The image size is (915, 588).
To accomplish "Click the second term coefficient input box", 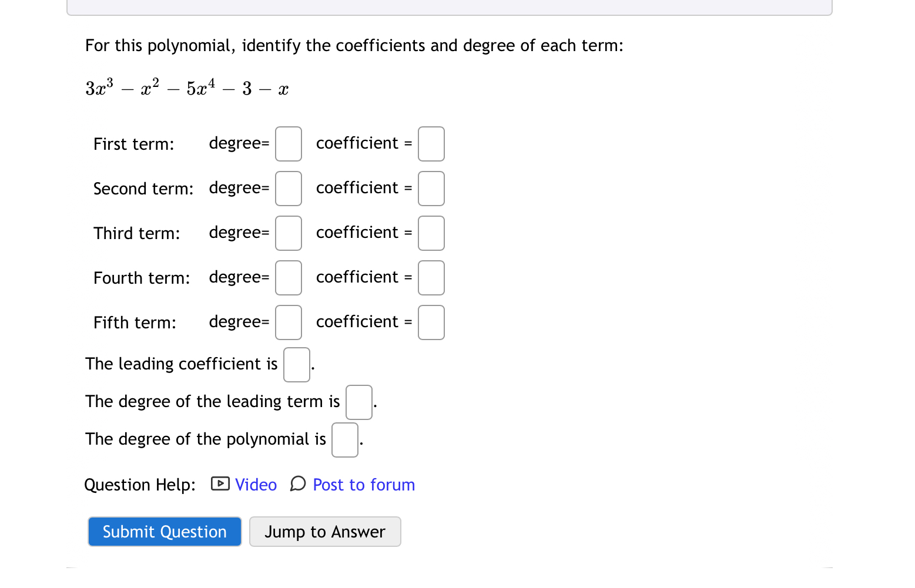I will 431,188.
